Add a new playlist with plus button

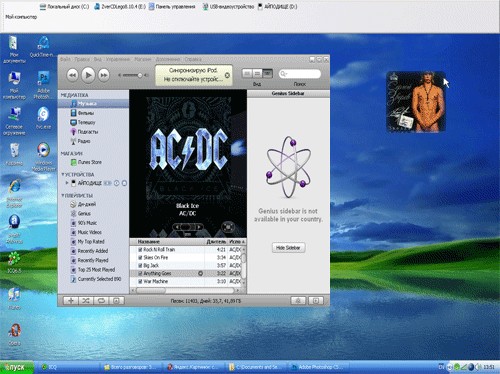pos(71,301)
